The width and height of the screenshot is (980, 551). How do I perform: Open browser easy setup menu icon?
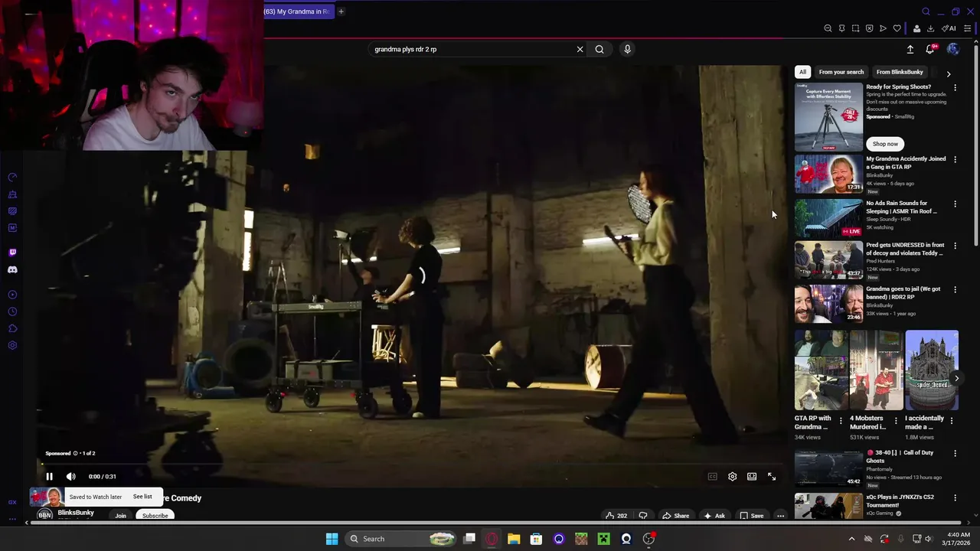pos(968,28)
